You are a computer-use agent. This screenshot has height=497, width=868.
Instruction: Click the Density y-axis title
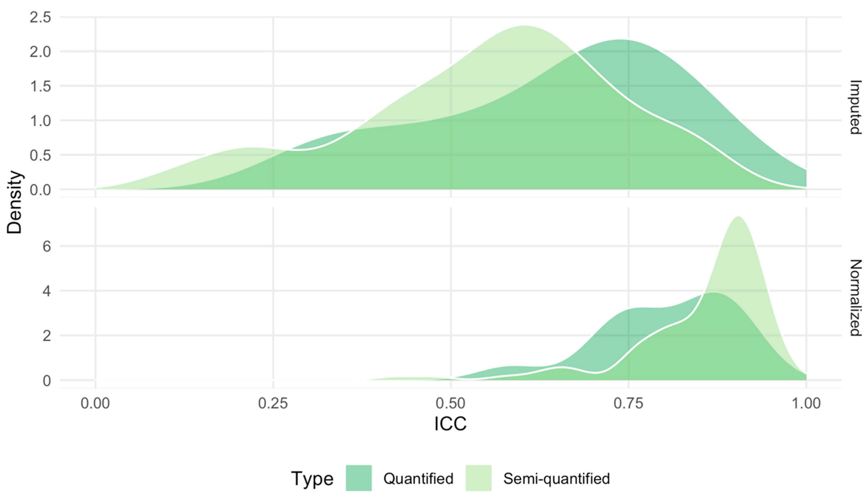[14, 202]
